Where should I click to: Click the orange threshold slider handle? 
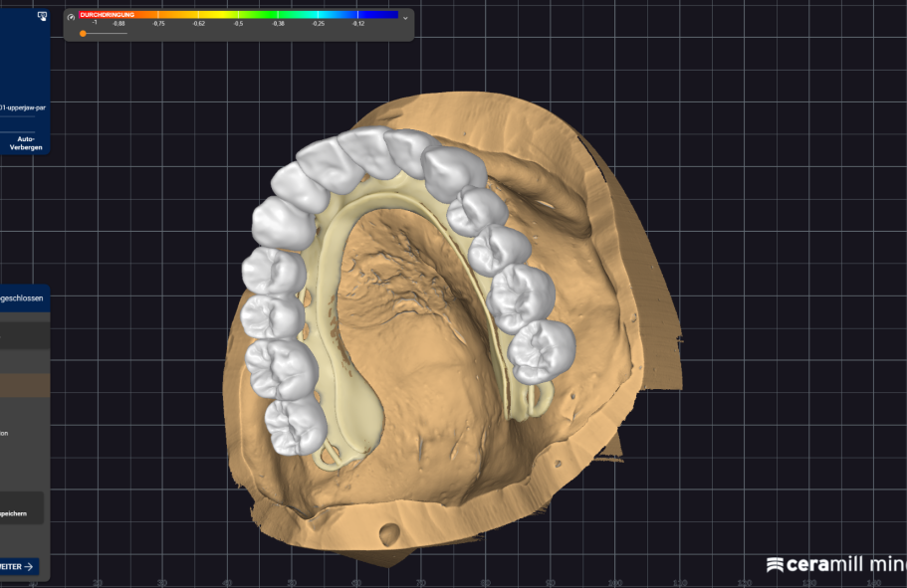(83, 34)
